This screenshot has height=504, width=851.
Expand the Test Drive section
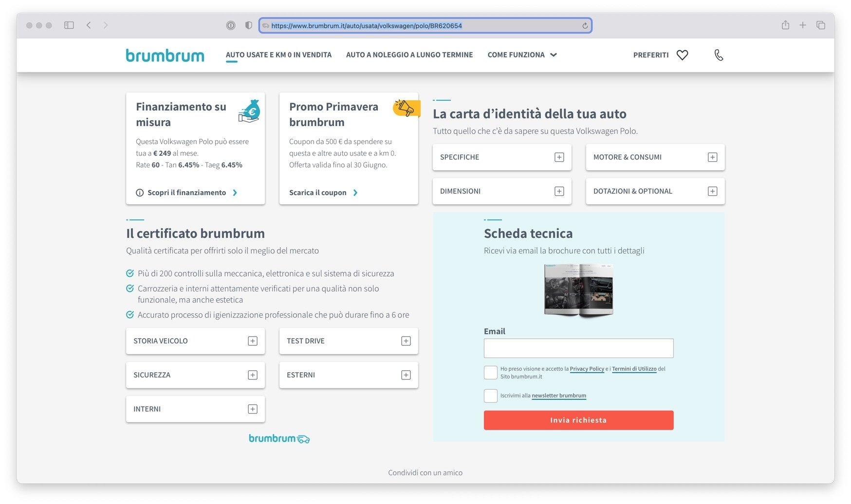349,341
